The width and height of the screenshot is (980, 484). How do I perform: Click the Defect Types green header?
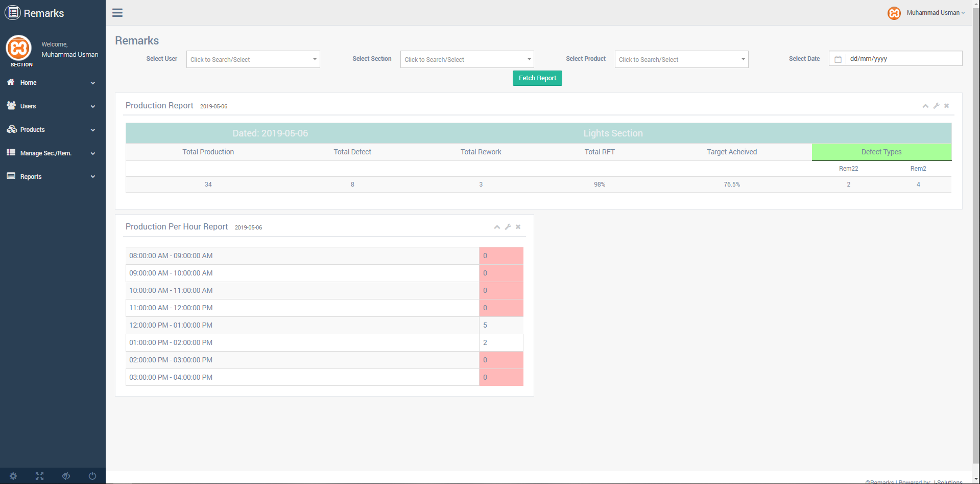tap(881, 152)
